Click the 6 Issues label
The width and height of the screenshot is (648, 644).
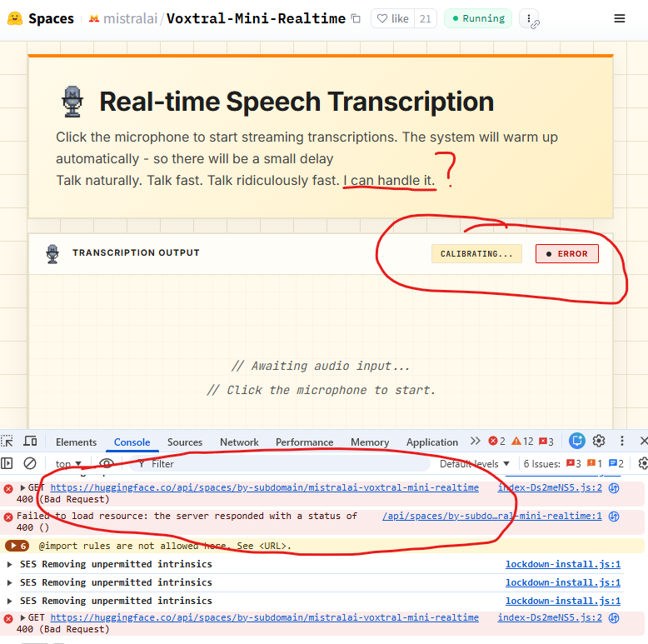pyautogui.click(x=541, y=464)
